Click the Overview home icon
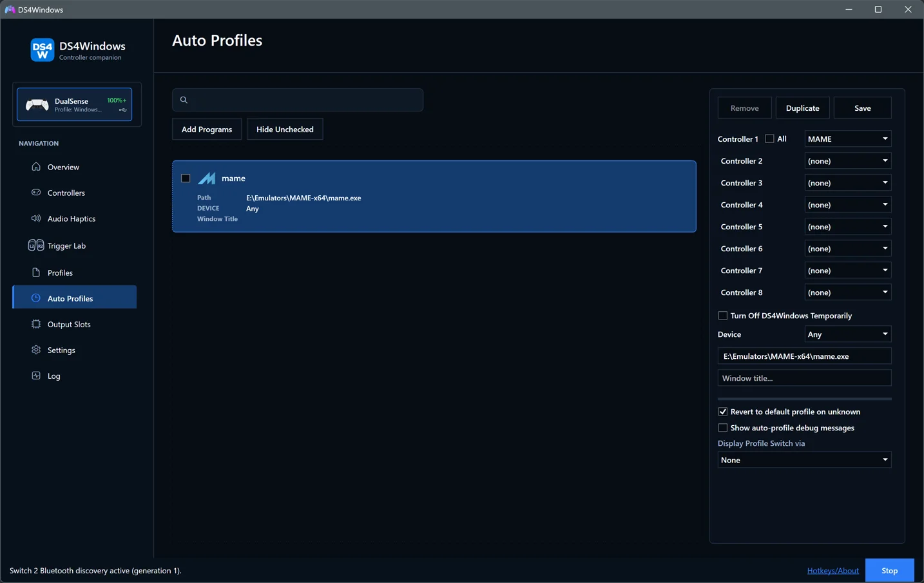This screenshot has height=583, width=924. (36, 167)
